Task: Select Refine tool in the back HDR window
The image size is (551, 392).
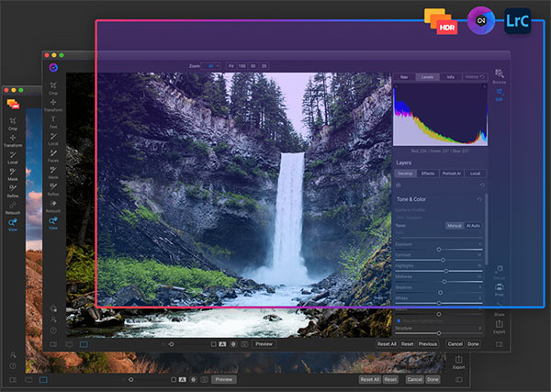Action: click(x=13, y=191)
